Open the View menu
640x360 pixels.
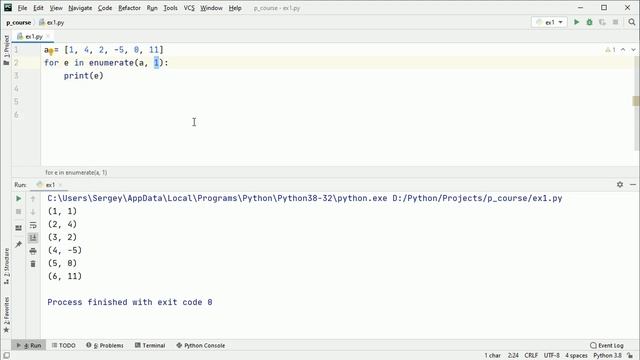(56, 8)
